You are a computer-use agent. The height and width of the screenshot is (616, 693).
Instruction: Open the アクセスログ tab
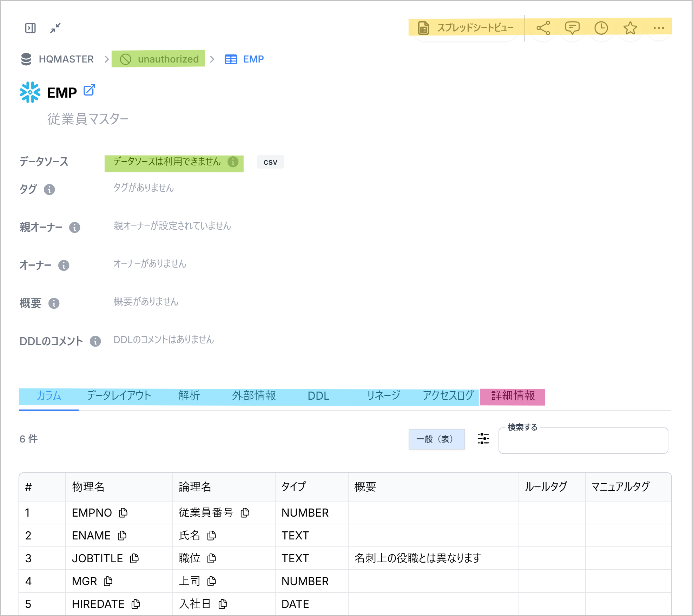click(448, 396)
